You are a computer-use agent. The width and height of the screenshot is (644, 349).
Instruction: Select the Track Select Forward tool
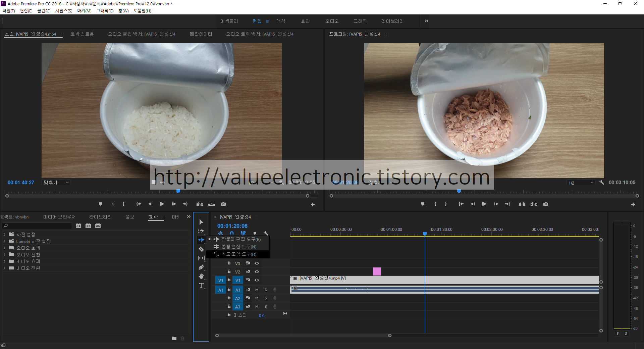pos(201,231)
